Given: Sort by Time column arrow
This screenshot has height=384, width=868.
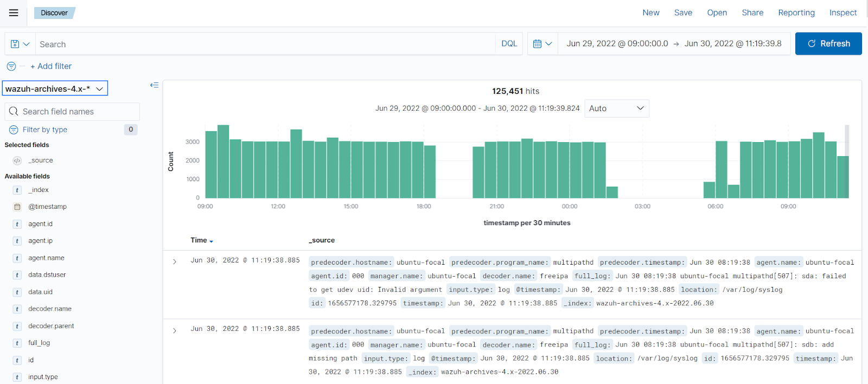Looking at the screenshot, I should pyautogui.click(x=211, y=241).
